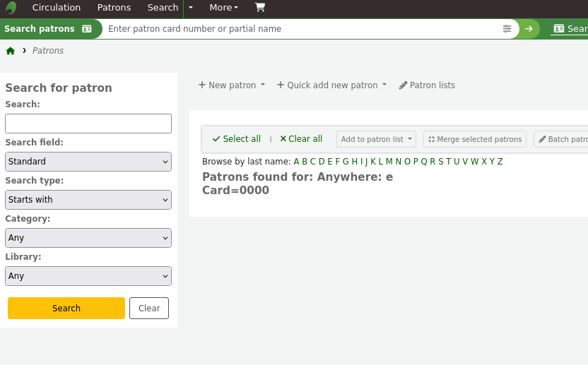This screenshot has height=365, width=588.
Task: Open the shopping cart icon
Action: pyautogui.click(x=260, y=8)
